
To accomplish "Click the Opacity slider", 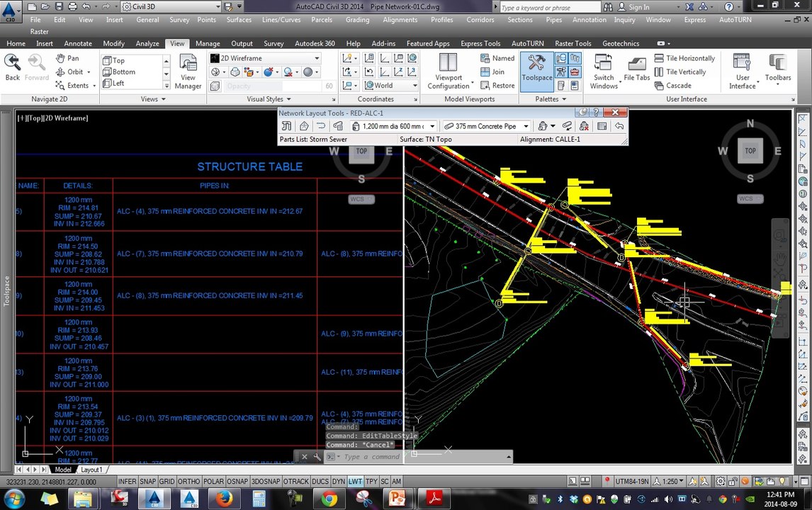I will [x=274, y=86].
